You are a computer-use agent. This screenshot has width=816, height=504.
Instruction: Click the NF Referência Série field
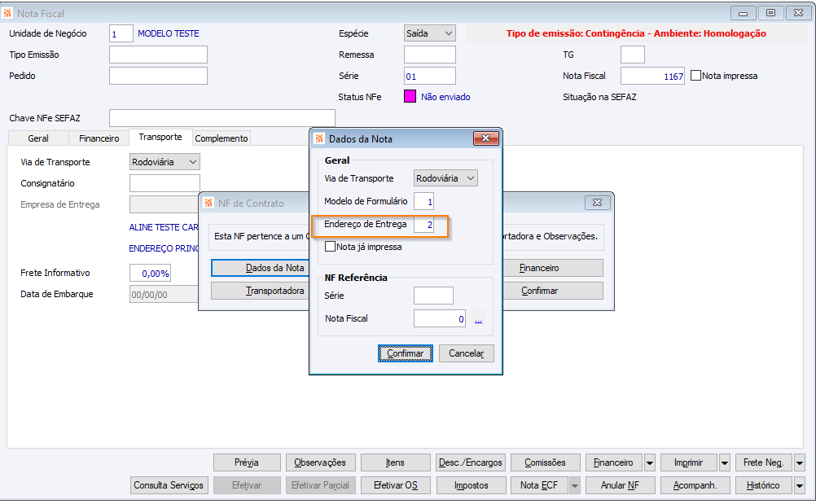tap(433, 296)
